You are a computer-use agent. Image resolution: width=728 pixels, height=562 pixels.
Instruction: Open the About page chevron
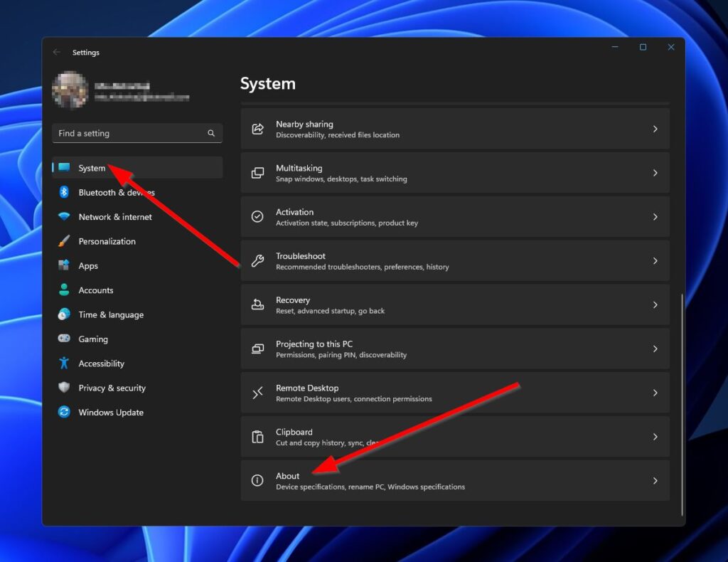pyautogui.click(x=655, y=480)
